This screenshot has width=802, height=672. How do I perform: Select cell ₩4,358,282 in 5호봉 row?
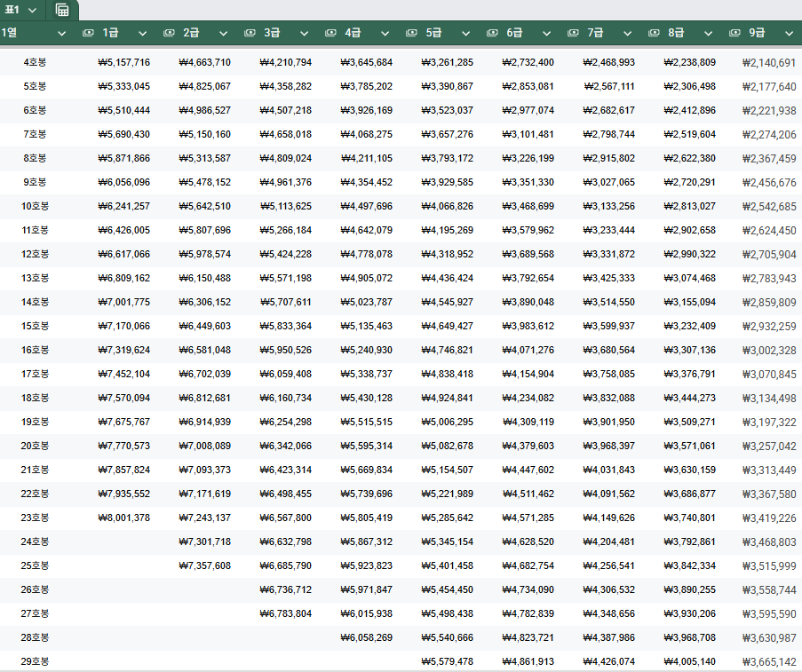(286, 86)
